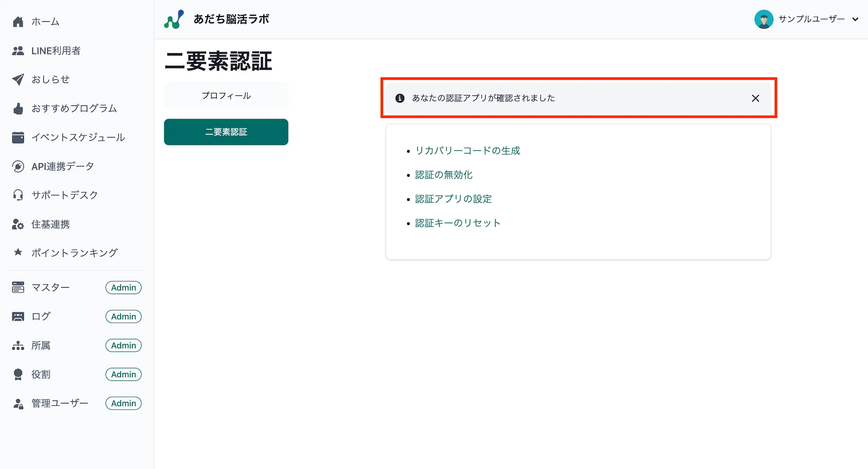868x469 pixels.
Task: Select the 二要素認証 tab
Action: pos(226,132)
